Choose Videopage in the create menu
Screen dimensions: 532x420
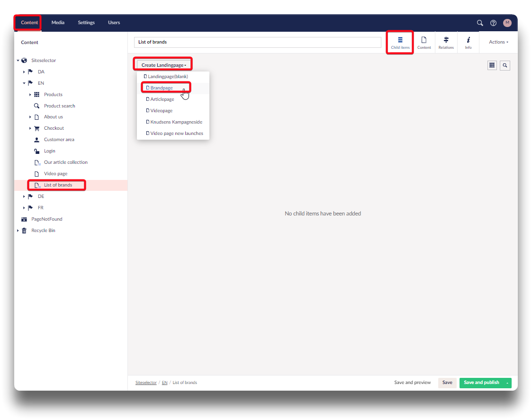[161, 111]
